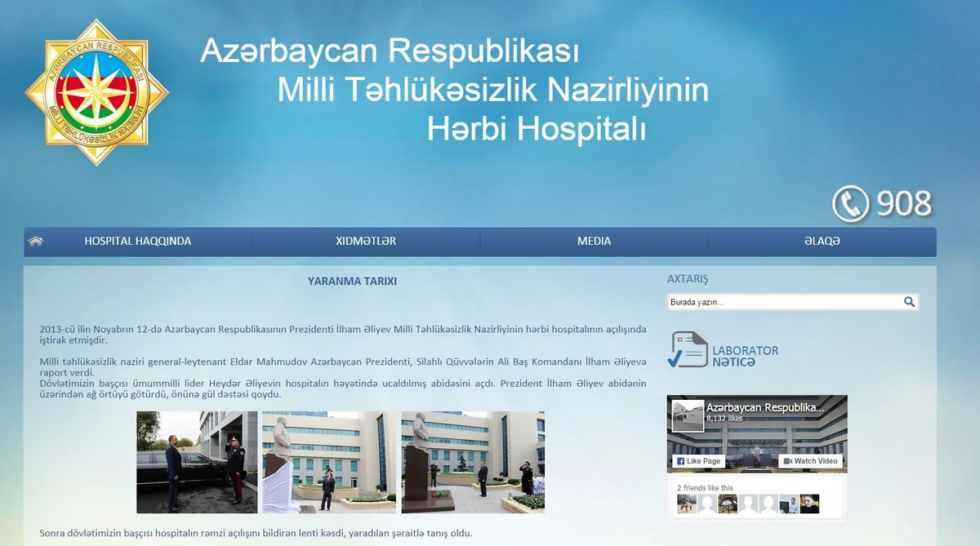This screenshot has height=546, width=980.
Task: Click the Ministry star emblem logo
Action: (96, 91)
